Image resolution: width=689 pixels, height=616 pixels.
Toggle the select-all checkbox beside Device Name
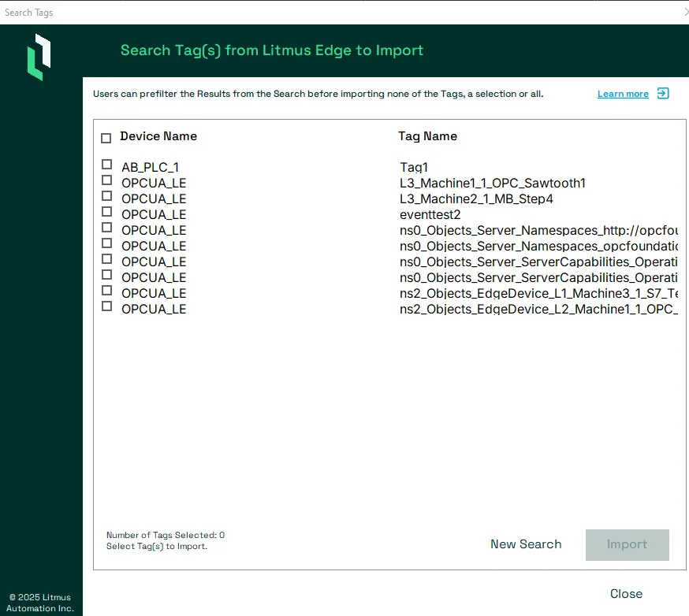pos(106,139)
